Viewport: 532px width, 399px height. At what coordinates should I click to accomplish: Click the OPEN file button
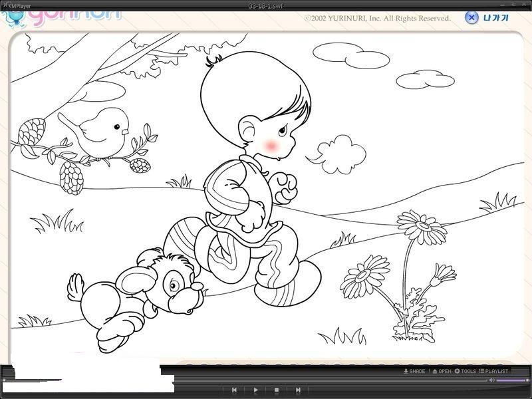tap(442, 371)
